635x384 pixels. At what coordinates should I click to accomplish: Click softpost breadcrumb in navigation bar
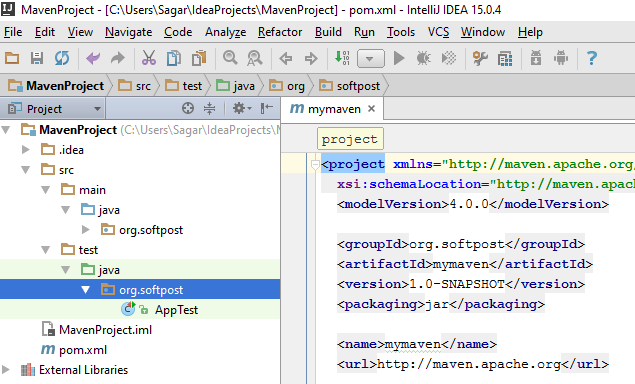349,85
